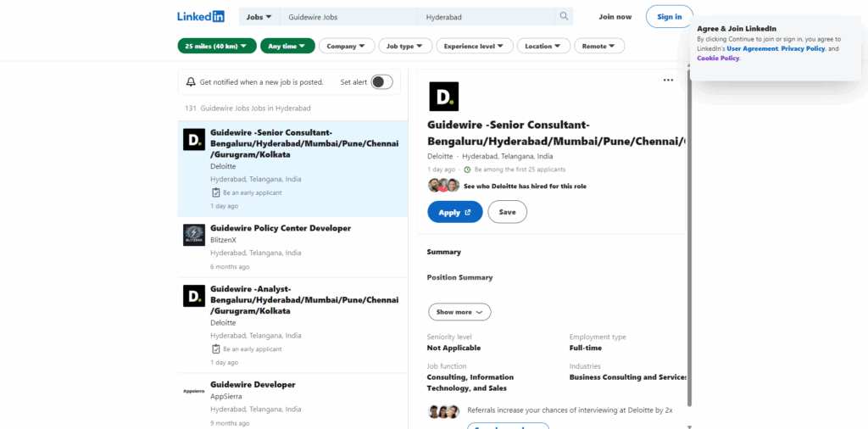Open the 25 miles (40 km) distance filter

point(217,46)
